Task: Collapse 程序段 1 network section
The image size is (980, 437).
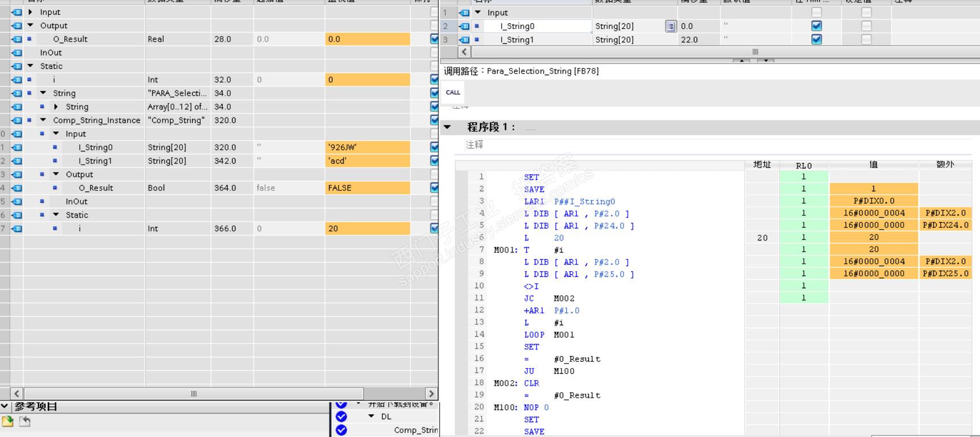Action: point(448,127)
